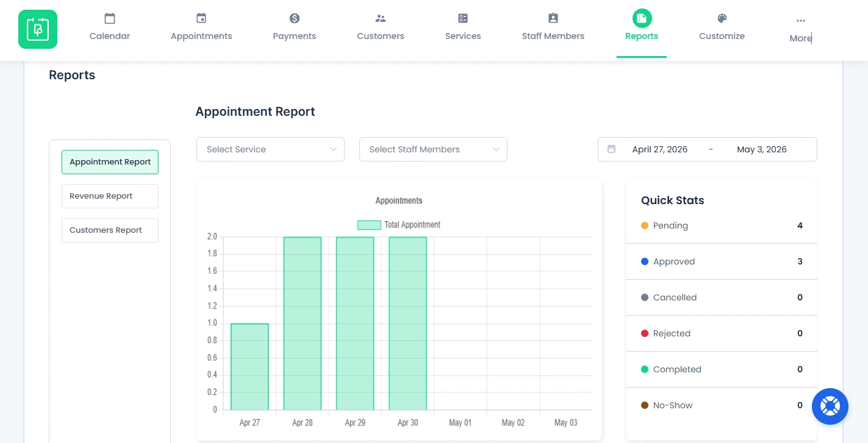Expand the Select Staff Members dropdown
The image size is (868, 443).
click(433, 149)
